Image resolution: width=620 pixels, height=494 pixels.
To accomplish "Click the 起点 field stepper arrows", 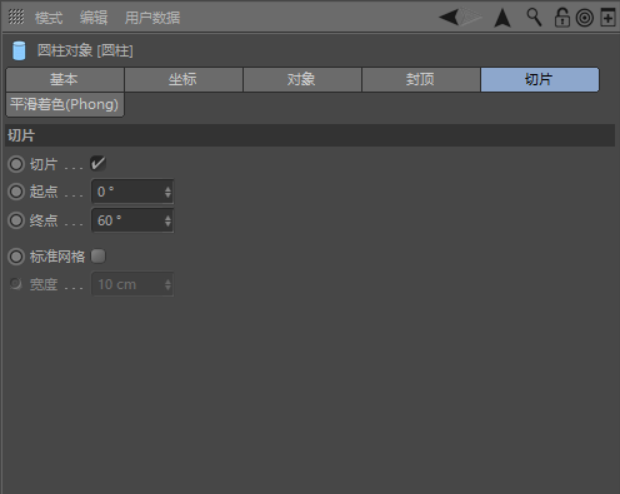I will click(168, 192).
